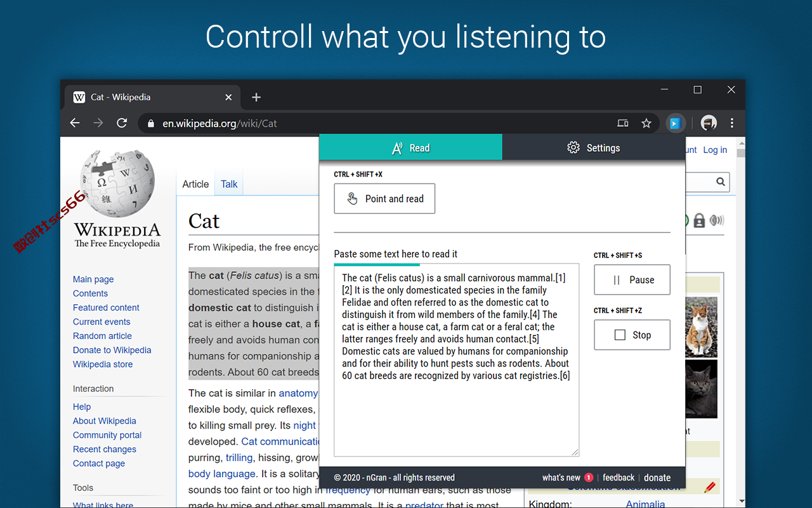Screen dimensions: 812x508
Task: Open the feedback link
Action: coord(619,478)
